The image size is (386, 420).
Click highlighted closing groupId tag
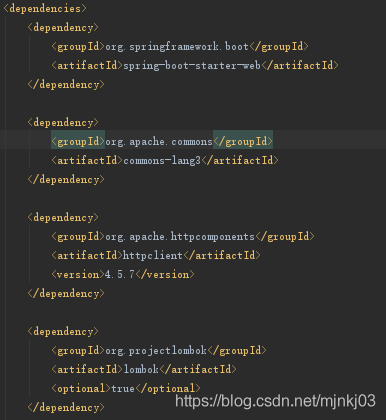pyautogui.click(x=243, y=142)
